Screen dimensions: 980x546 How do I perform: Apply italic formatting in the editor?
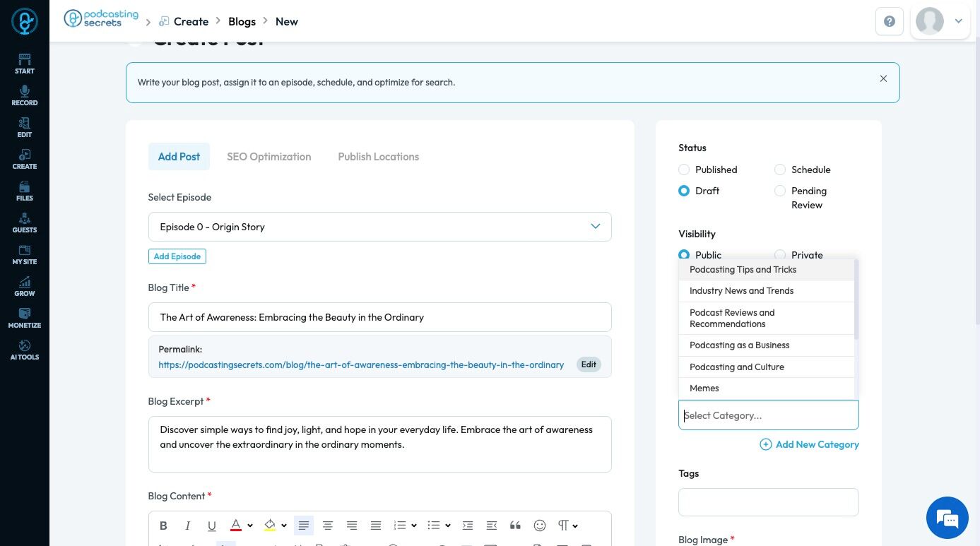coord(188,526)
